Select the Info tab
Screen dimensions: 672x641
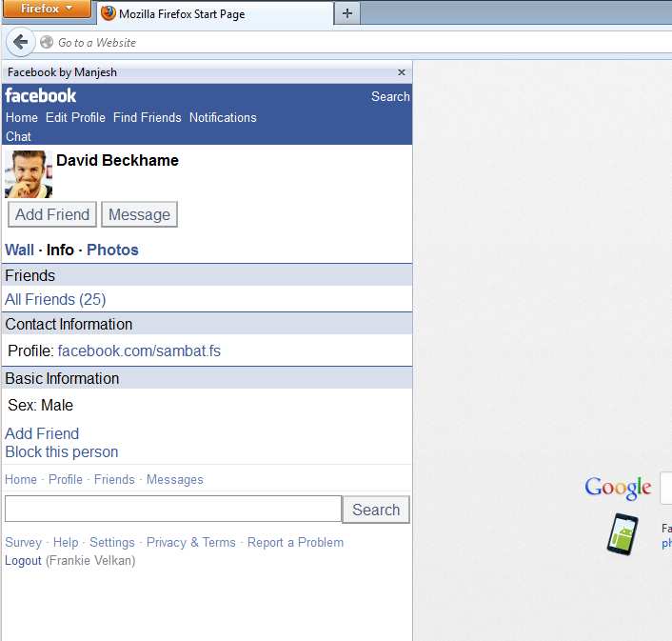60,250
